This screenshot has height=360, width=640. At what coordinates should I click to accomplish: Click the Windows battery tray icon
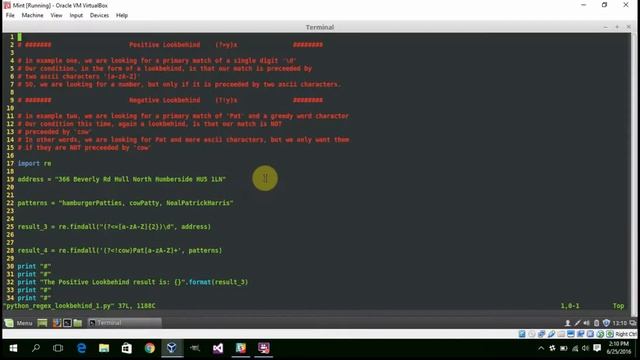[x=564, y=348]
